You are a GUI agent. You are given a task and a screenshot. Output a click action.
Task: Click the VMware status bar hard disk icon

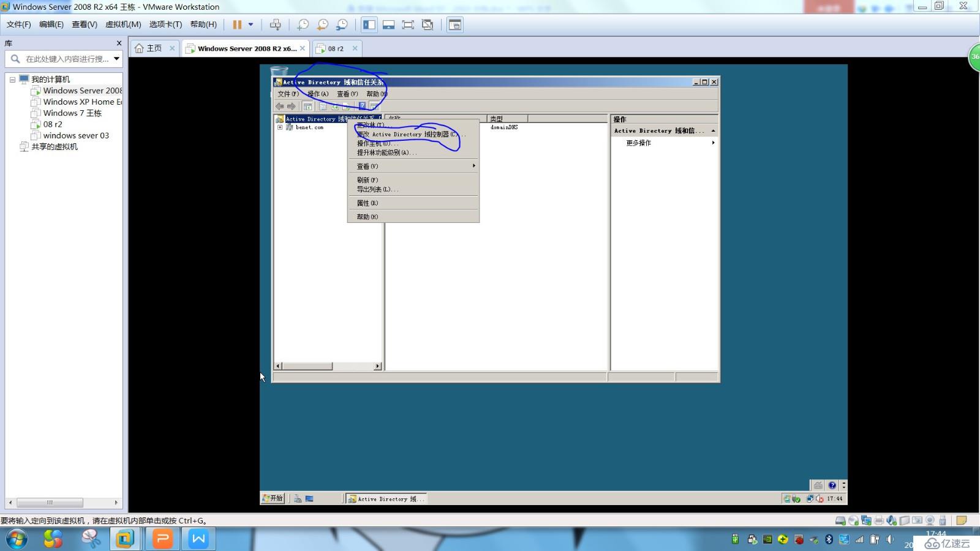click(840, 520)
